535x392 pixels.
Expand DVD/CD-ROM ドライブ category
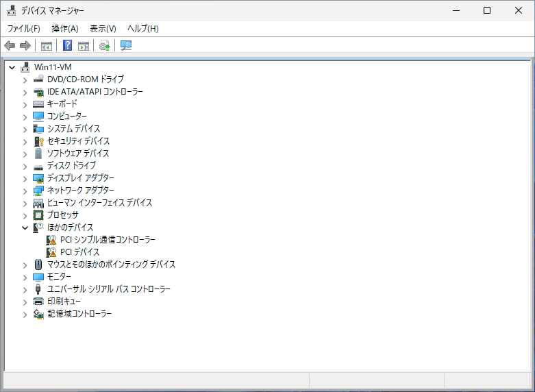click(x=25, y=80)
